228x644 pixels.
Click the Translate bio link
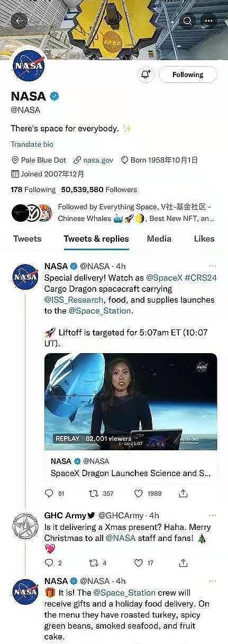[x=32, y=144]
